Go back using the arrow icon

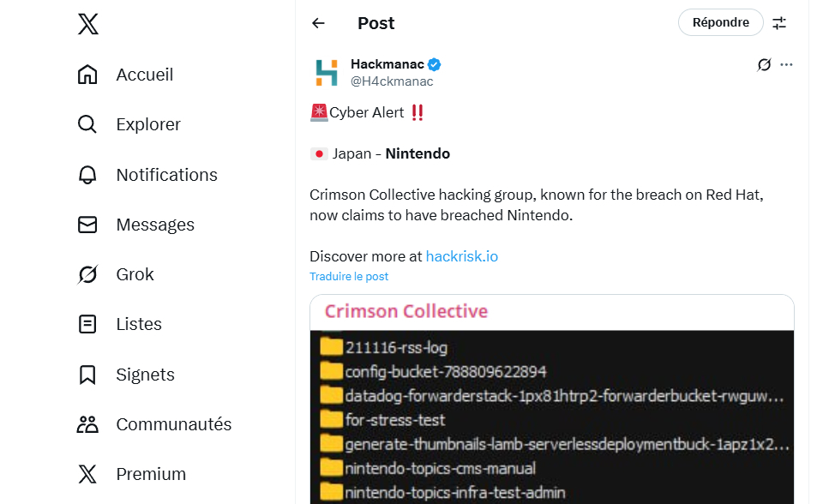tap(318, 23)
